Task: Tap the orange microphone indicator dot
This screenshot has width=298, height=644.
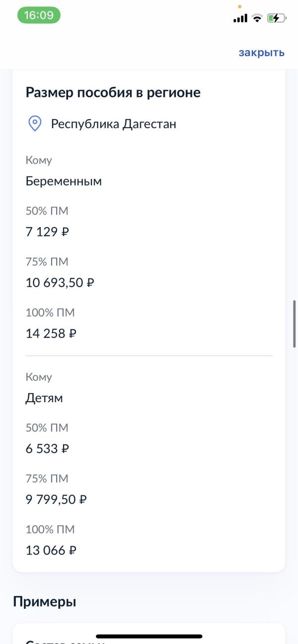Action: 240,6
